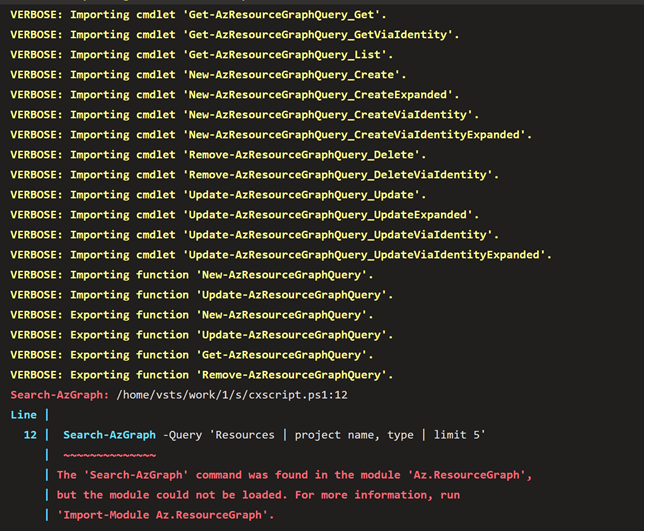The width and height of the screenshot is (645, 532).
Task: Click Exporting function 'Update-AzResourceGraphQuery' line
Action: (202, 335)
